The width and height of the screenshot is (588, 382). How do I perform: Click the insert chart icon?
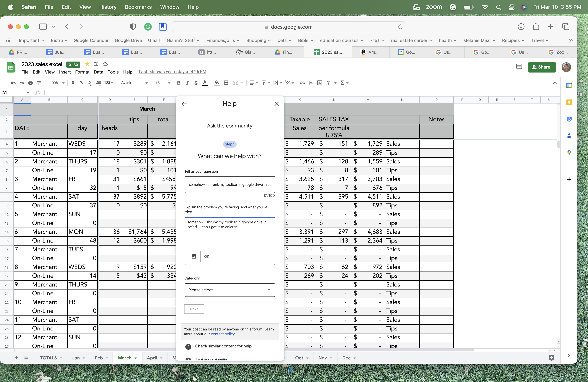320,83
